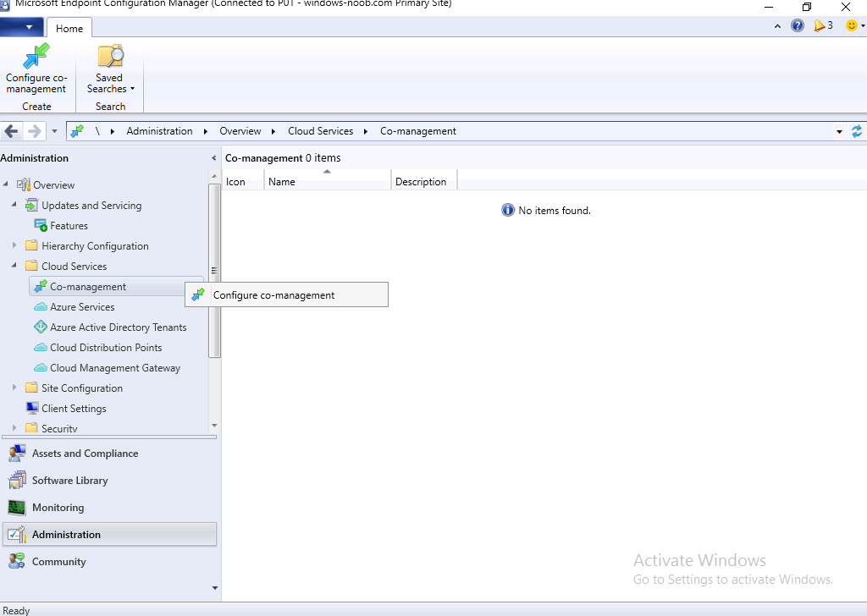Click the Forward navigation arrow
This screenshot has height=616, width=867.
34,131
